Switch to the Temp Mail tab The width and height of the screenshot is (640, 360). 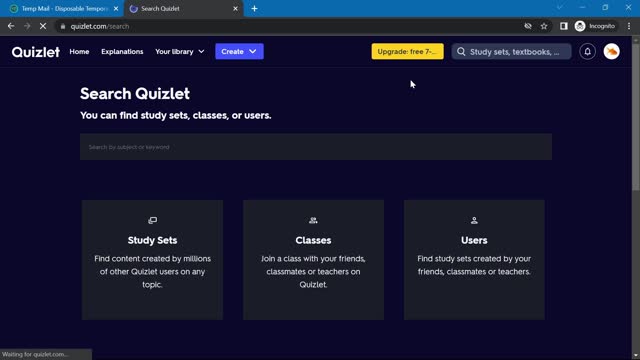coord(61,9)
